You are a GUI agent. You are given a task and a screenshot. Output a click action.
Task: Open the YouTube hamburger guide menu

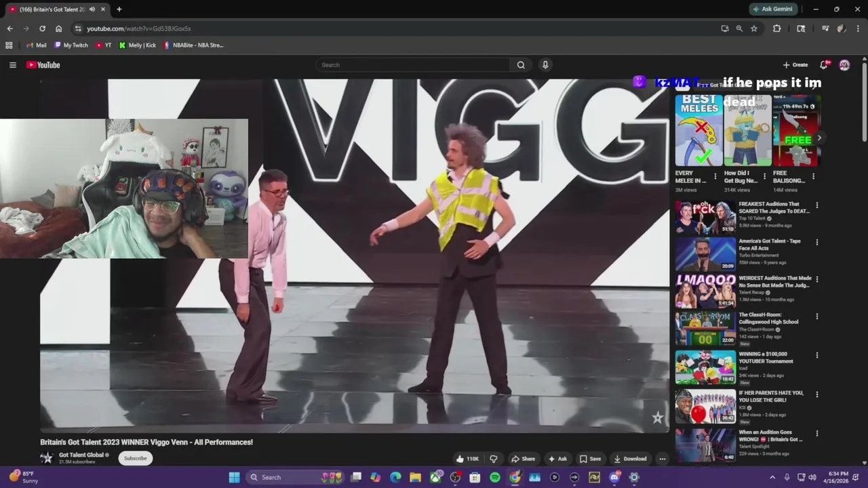tap(12, 65)
